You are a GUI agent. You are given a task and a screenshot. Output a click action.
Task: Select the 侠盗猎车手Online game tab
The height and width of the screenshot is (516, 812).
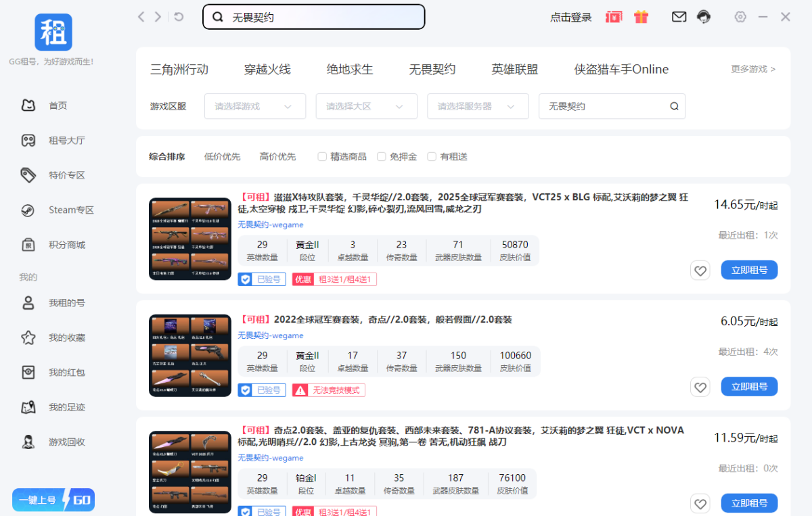pos(621,69)
